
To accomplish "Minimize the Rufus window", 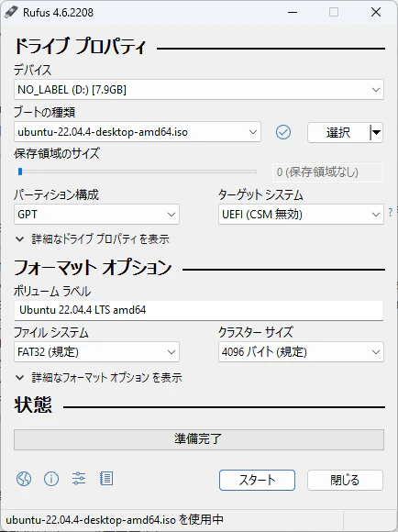I will tap(293, 13).
